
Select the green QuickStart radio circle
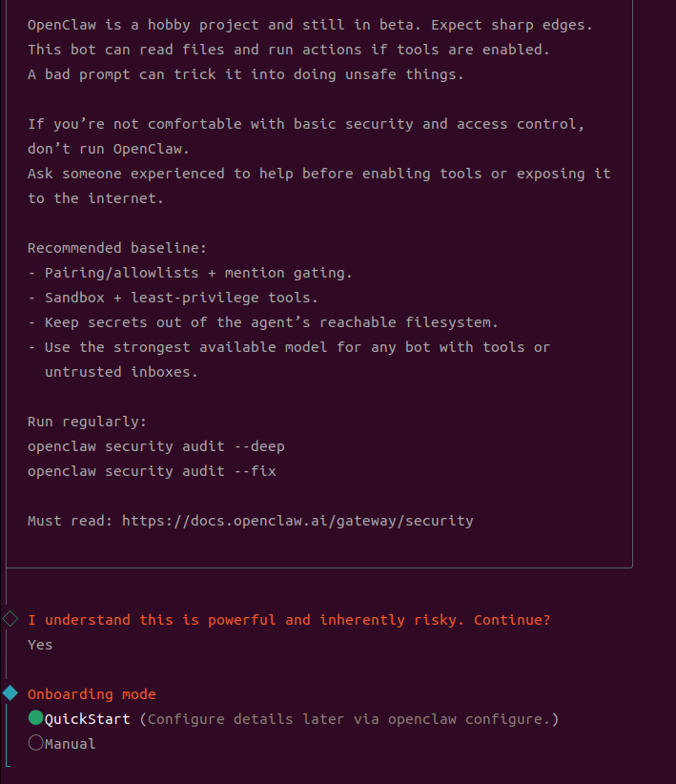coord(36,718)
